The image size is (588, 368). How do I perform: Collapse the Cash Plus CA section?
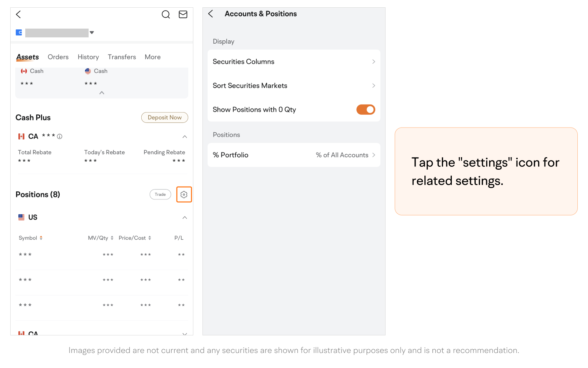(185, 137)
